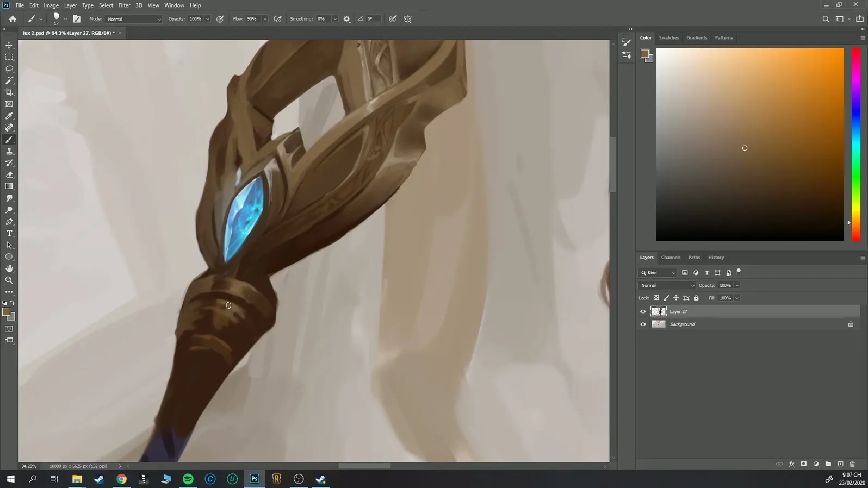Select the Eyedropper tool
The image size is (868, 488).
click(x=9, y=116)
